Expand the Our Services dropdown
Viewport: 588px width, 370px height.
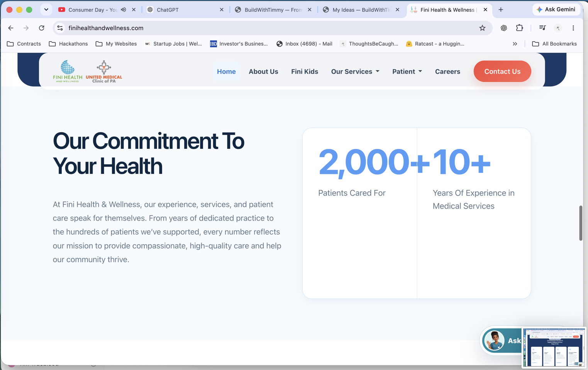[x=355, y=71]
